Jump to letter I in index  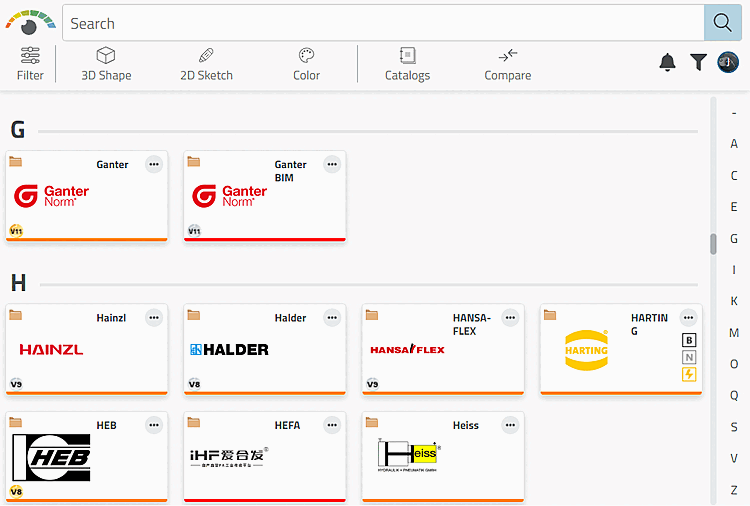(x=734, y=270)
